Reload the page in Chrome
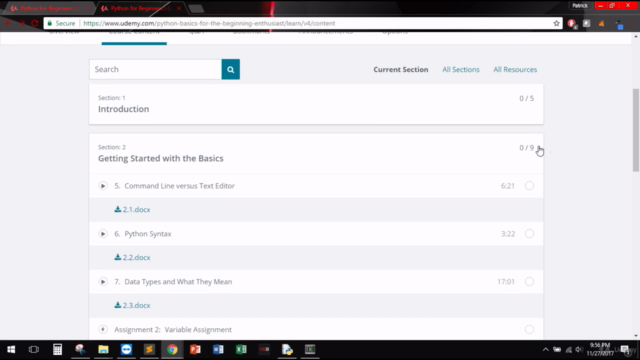 (x=35, y=23)
